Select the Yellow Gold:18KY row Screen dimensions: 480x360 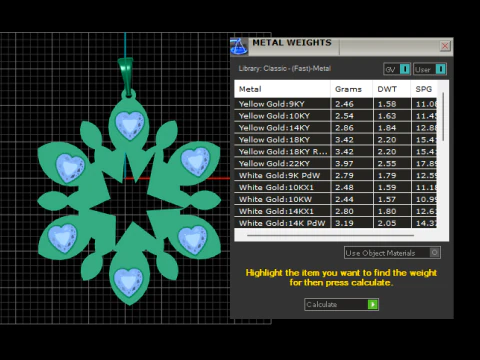click(336, 140)
